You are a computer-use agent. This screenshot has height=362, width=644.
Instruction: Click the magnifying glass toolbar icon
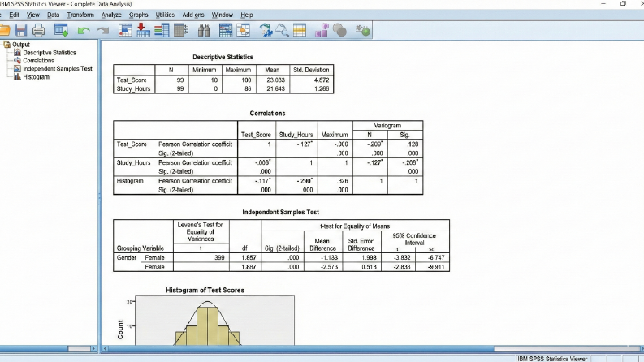(283, 30)
